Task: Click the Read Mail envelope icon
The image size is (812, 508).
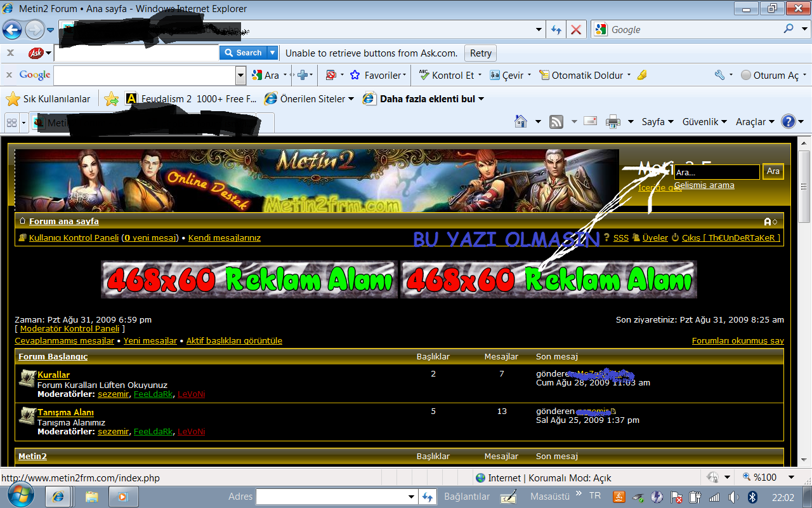Action: click(591, 121)
